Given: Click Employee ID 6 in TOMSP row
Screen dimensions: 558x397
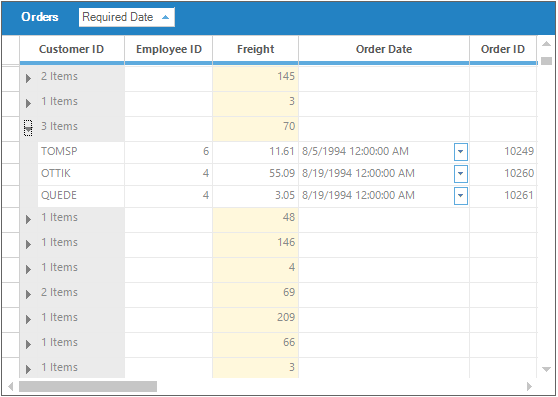Looking at the screenshot, I should click(169, 152).
